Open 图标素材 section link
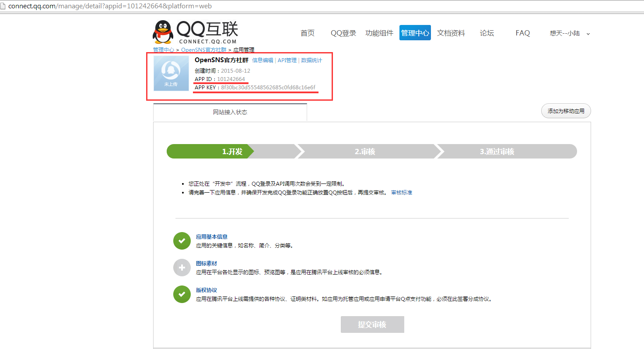This screenshot has height=349, width=644. tap(206, 264)
